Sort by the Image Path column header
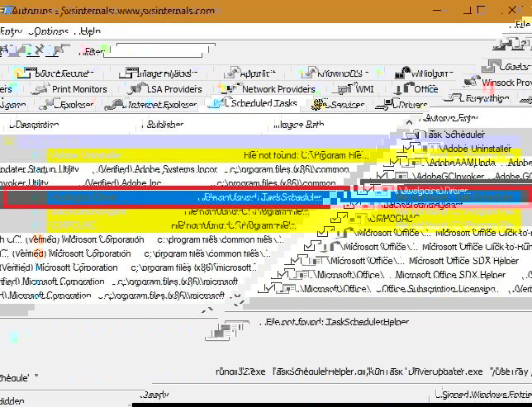This screenshot has width=532, height=407. click(x=299, y=125)
